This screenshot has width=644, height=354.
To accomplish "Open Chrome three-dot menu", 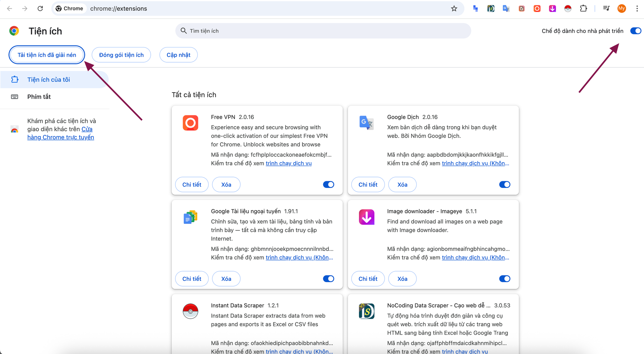I will 637,9.
